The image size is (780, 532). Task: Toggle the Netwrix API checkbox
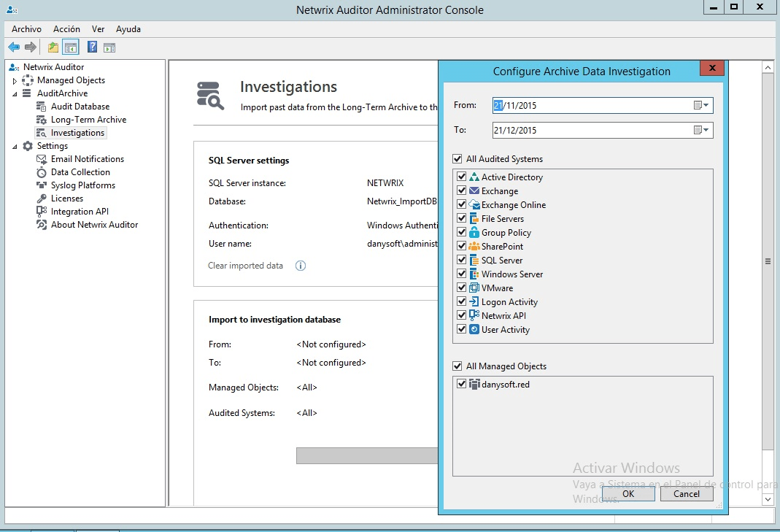pyautogui.click(x=462, y=315)
